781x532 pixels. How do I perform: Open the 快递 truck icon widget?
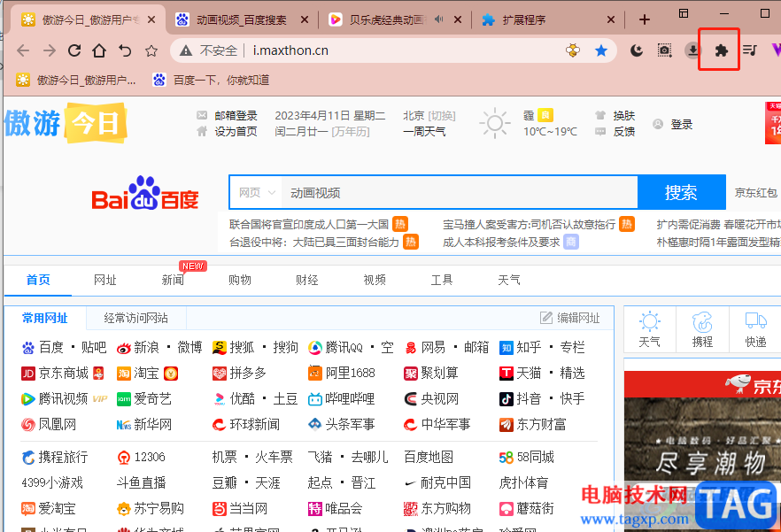click(x=755, y=330)
